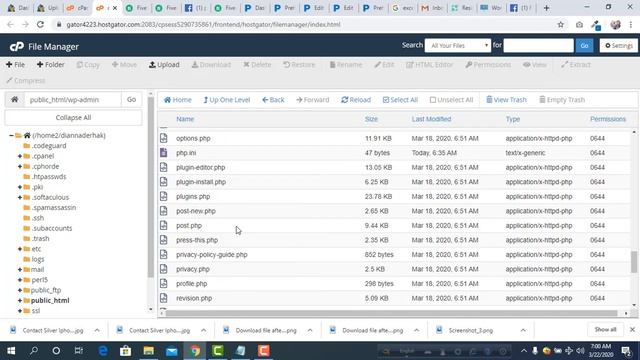
Task: Click the file icon of plugins.php
Action: coord(164,196)
